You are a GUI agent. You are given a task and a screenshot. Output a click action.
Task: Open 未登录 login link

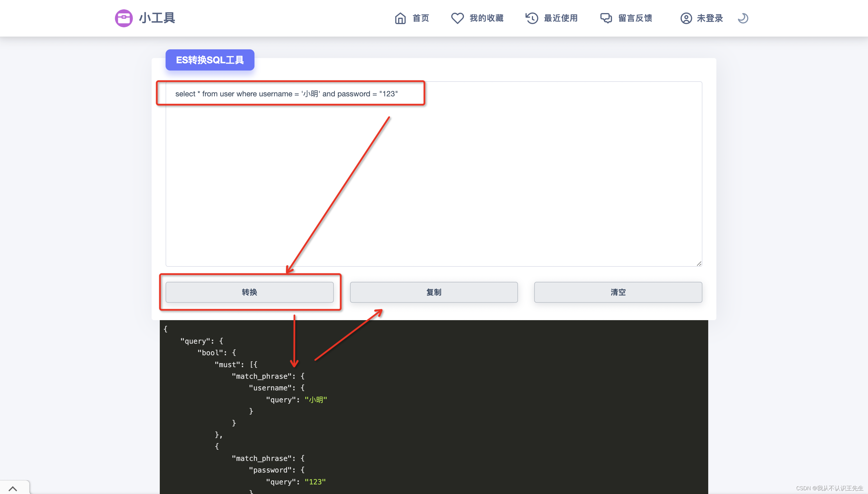(x=710, y=18)
